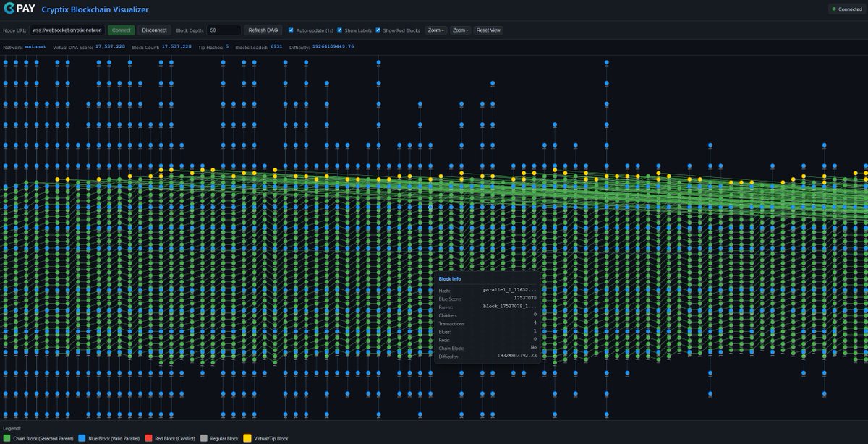The image size is (868, 444).
Task: Click the Transactions count in Block Info
Action: coord(535,323)
